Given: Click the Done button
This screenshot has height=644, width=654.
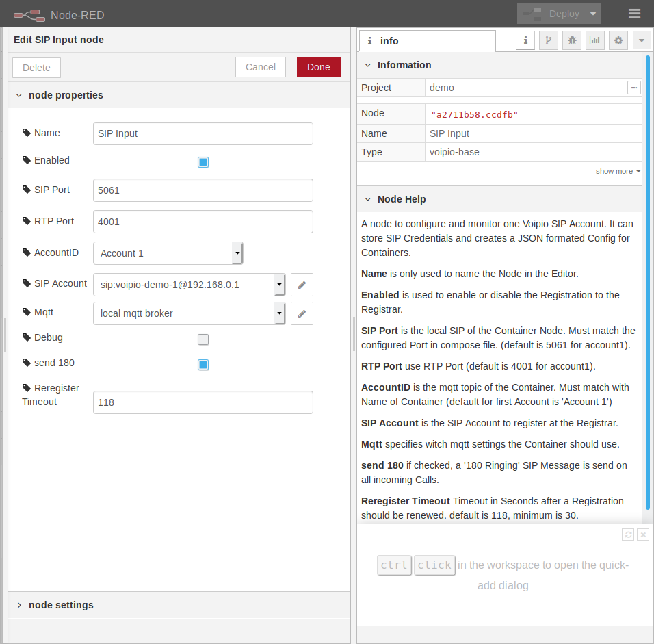Looking at the screenshot, I should point(318,67).
